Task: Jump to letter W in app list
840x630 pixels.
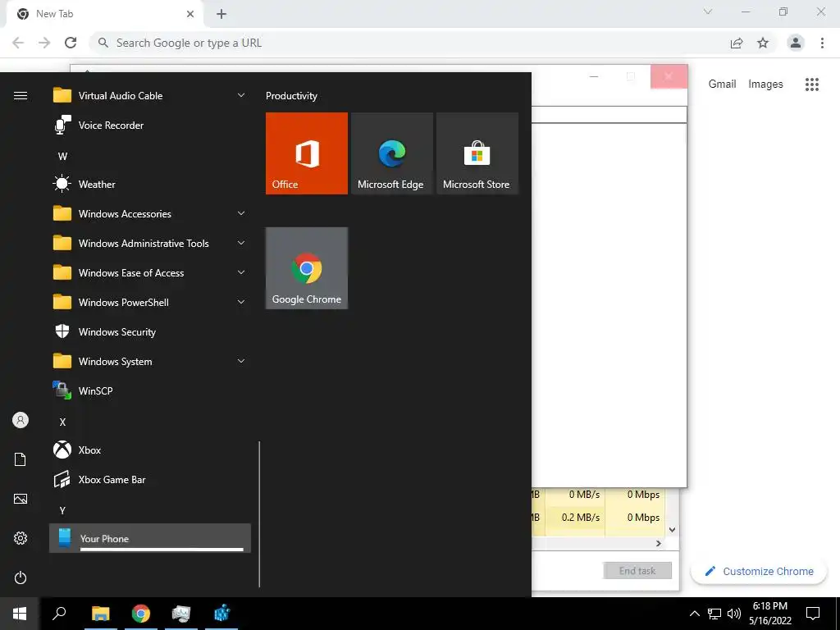Action: (x=62, y=157)
